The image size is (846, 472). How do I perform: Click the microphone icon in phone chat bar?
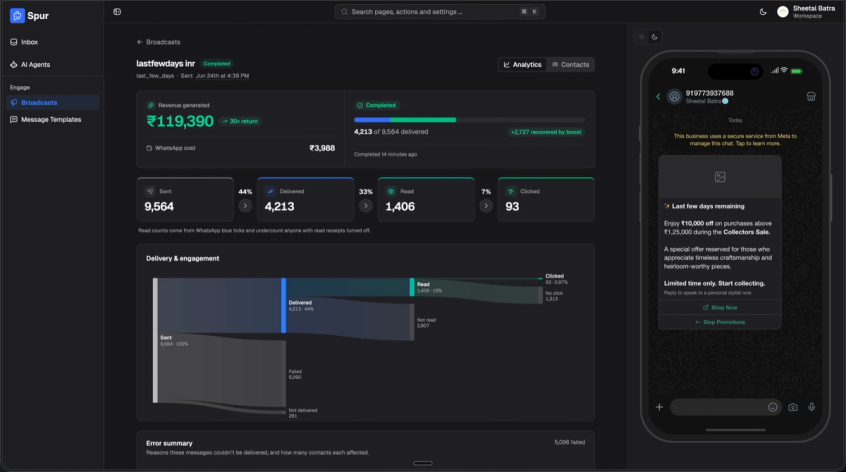[811, 407]
